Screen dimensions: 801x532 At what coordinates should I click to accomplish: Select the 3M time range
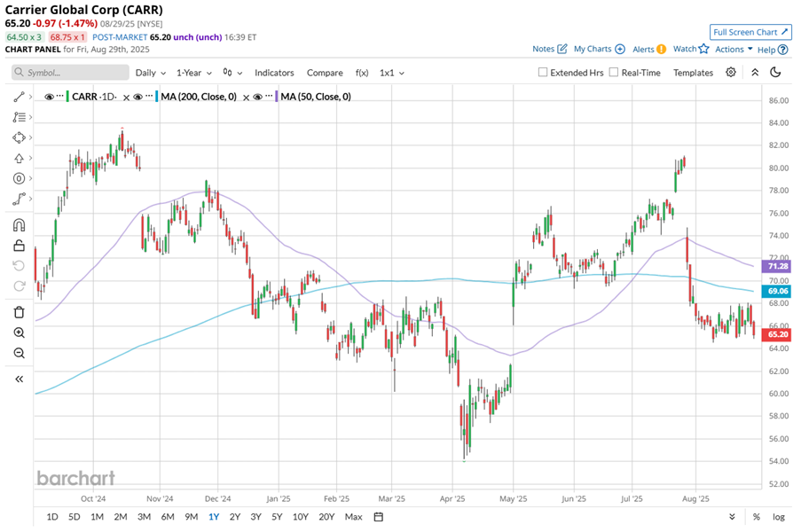click(x=144, y=517)
